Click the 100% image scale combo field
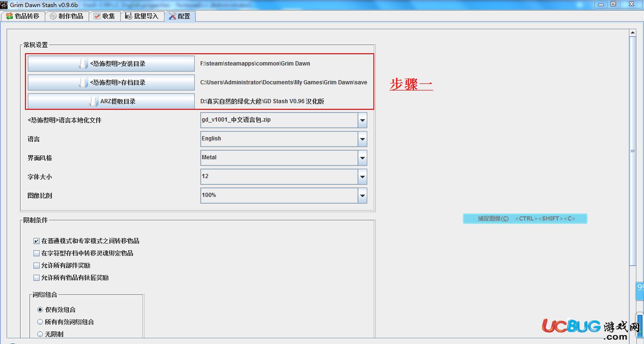Viewport: 644px width, 344px height. coord(284,196)
